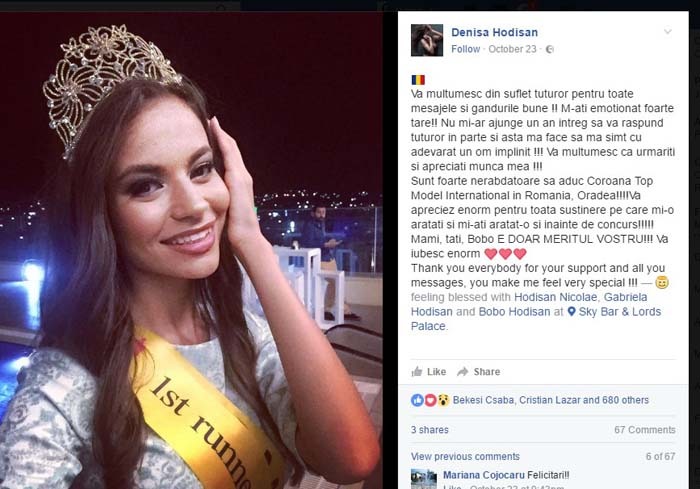Viewport: 700px width, 489px height.
Task: Click the Follow link
Action: pyautogui.click(x=466, y=49)
